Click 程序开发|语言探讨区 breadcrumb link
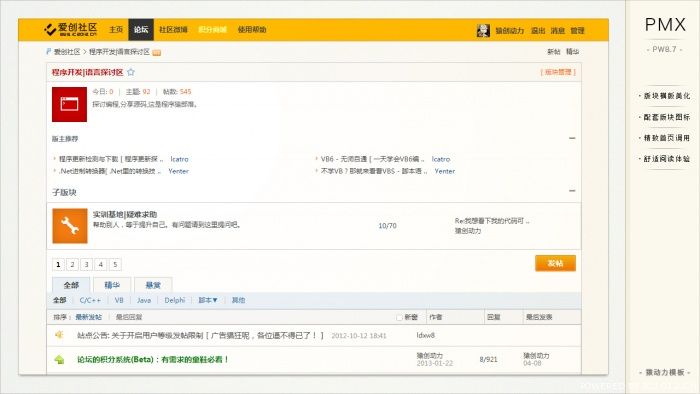This screenshot has height=394, width=700. [x=119, y=52]
